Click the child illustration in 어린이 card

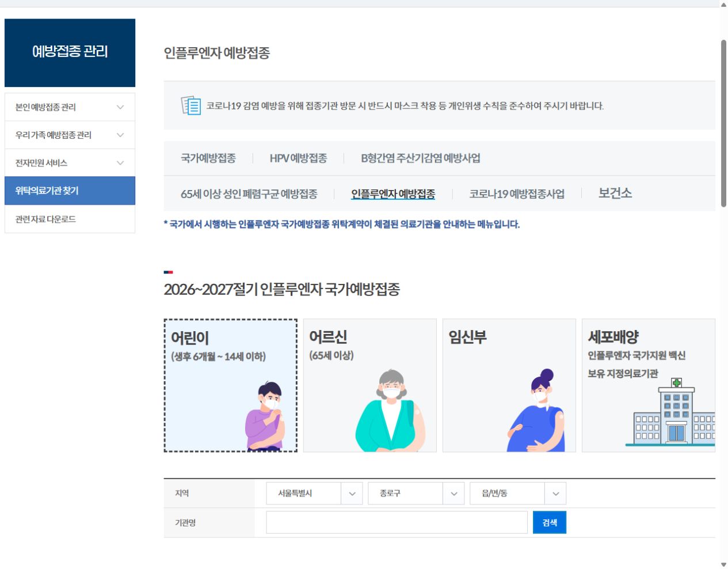click(265, 416)
